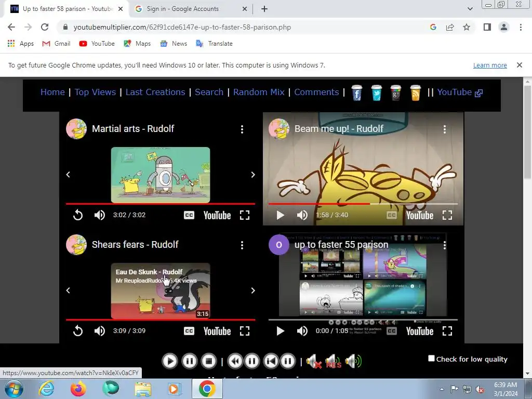This screenshot has width=532, height=399.
Task: Click the first global pause button
Action: 189,362
